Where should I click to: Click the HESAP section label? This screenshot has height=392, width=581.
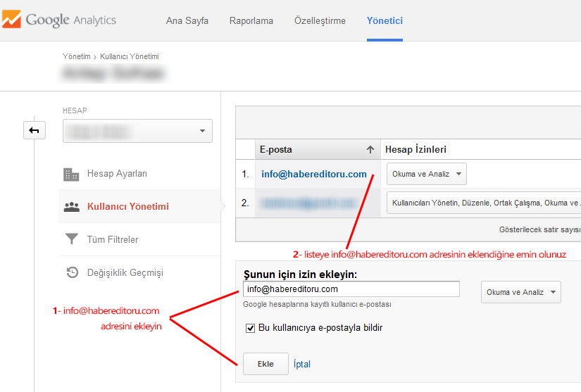(x=75, y=110)
